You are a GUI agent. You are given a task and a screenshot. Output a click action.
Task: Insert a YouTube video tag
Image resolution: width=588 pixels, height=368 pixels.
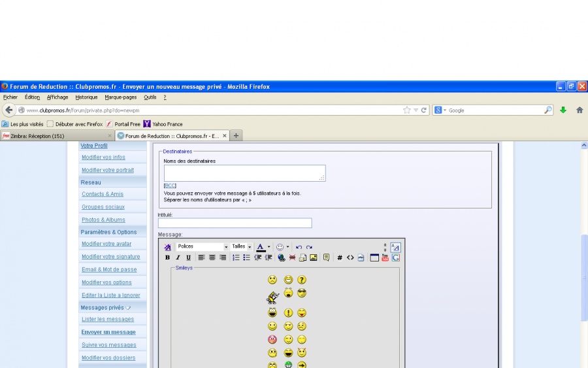pos(385,258)
